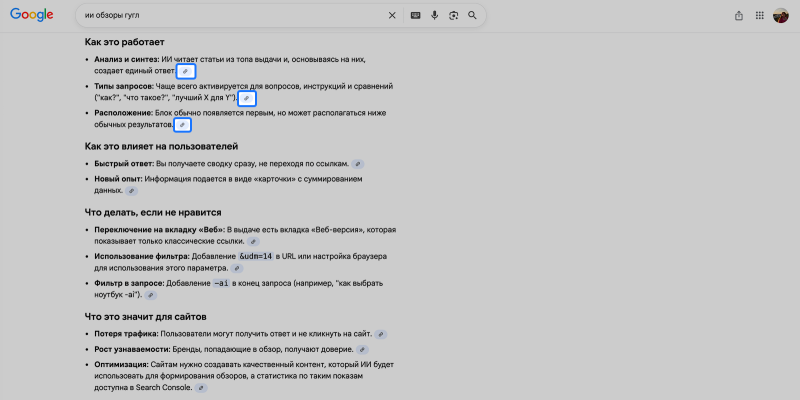Click the Google logo
This screenshot has width=800, height=400.
tap(32, 16)
